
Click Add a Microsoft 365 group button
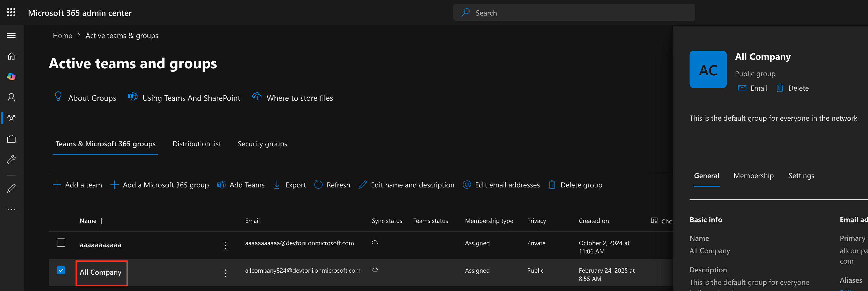(x=160, y=185)
